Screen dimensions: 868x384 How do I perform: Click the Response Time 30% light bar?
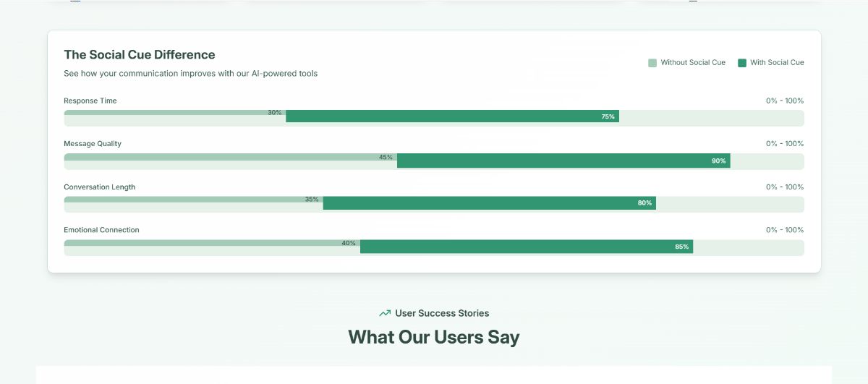pyautogui.click(x=175, y=113)
